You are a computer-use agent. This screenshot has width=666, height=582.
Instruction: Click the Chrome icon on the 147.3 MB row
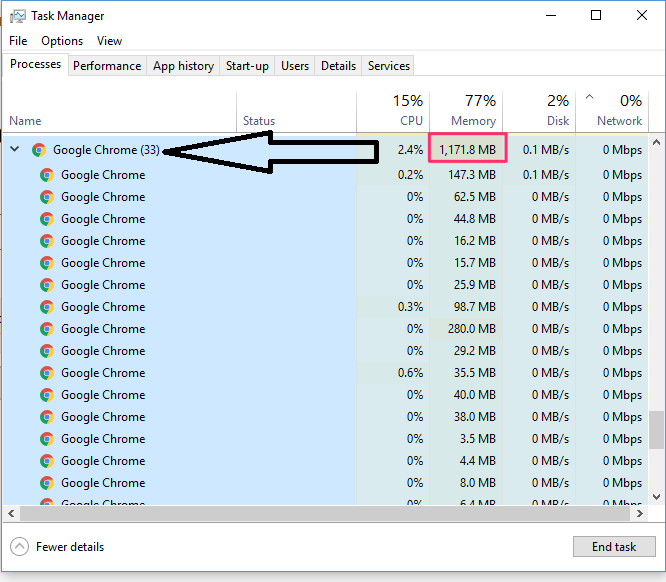47,175
